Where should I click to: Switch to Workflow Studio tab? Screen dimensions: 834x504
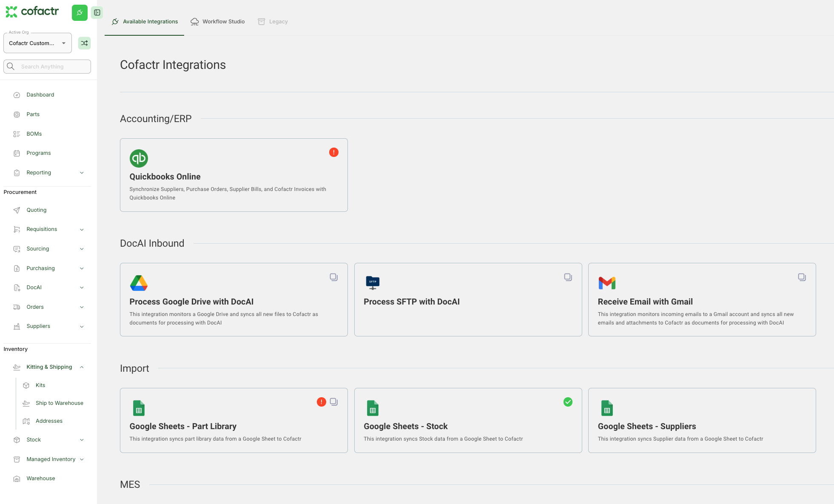(218, 22)
